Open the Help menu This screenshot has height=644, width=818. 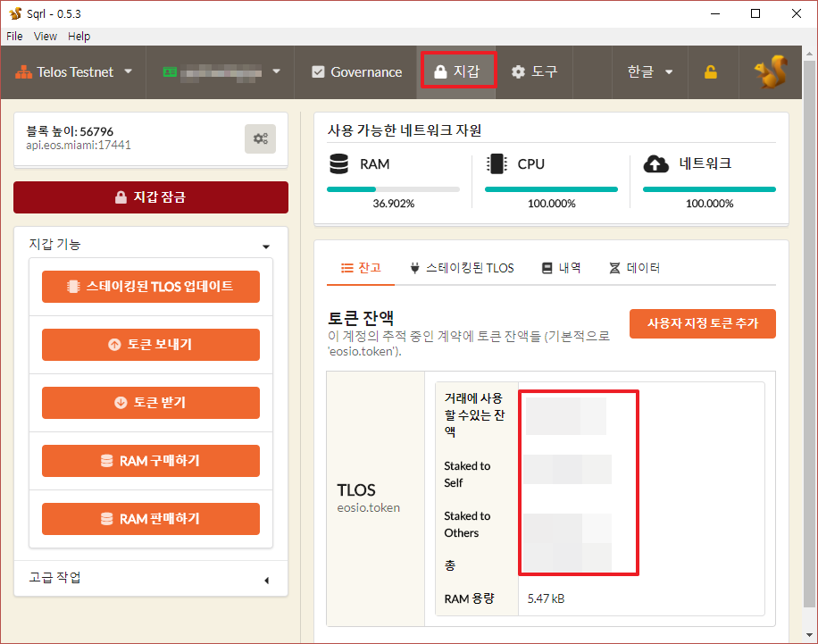click(x=79, y=36)
